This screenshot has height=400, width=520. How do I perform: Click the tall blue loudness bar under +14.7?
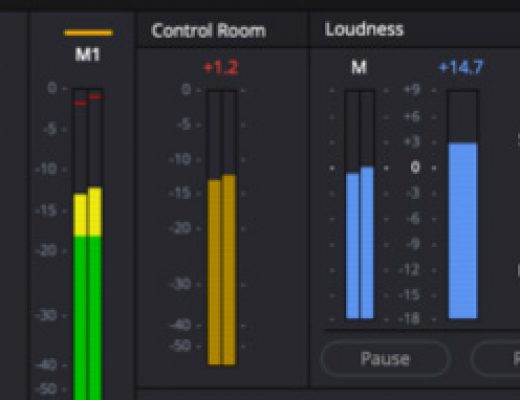click(x=463, y=204)
